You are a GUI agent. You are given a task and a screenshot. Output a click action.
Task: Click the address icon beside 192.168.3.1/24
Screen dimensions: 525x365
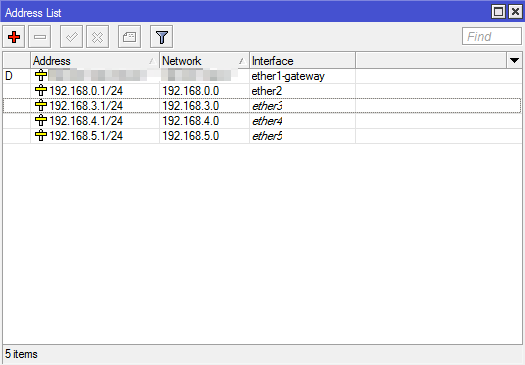(41, 105)
